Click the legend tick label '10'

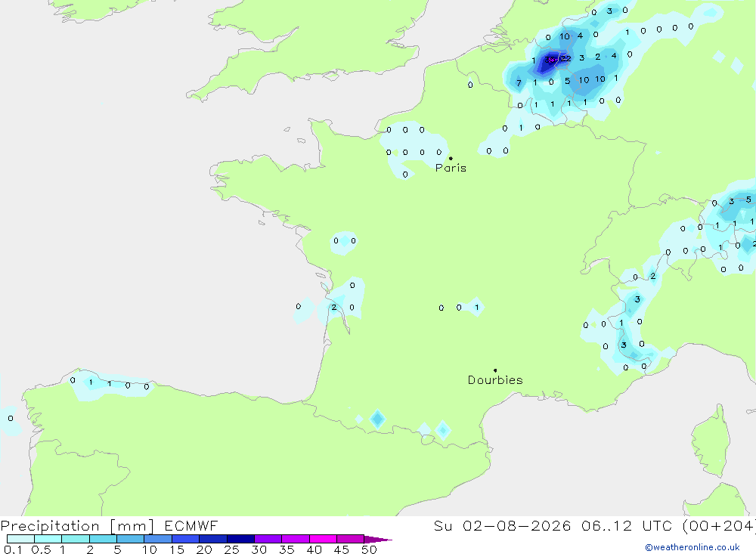pos(149,549)
